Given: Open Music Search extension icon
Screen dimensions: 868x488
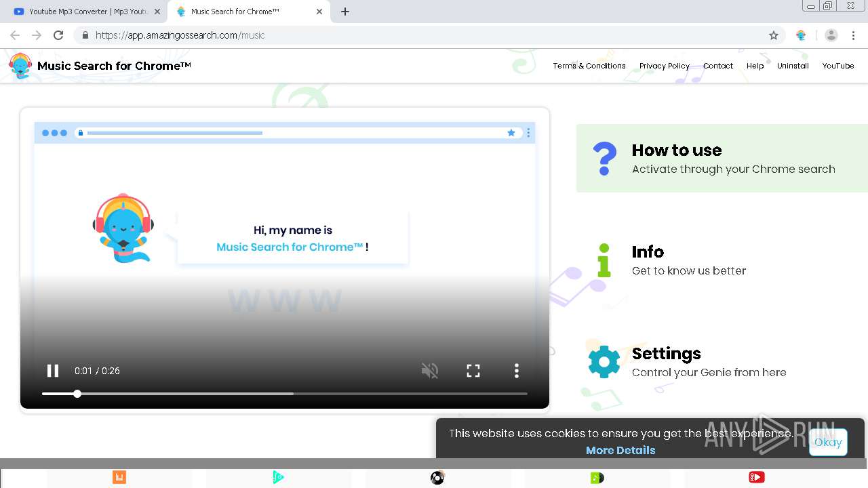Looking at the screenshot, I should pos(801,35).
